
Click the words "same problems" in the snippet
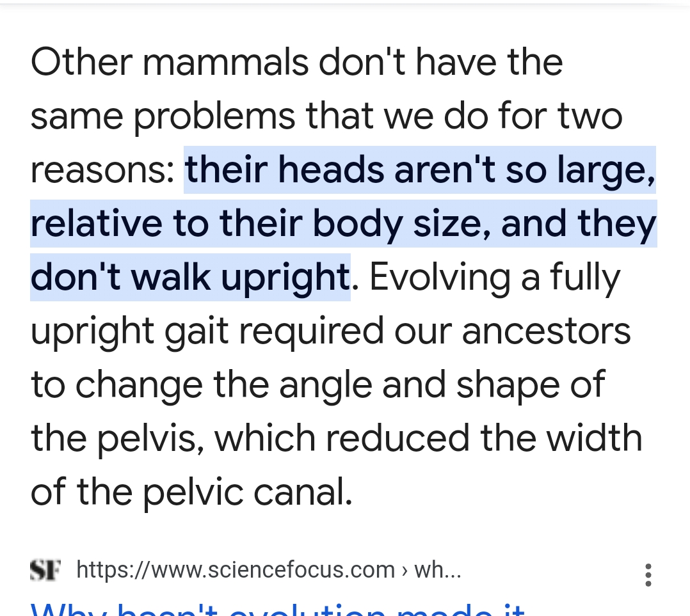pos(163,116)
